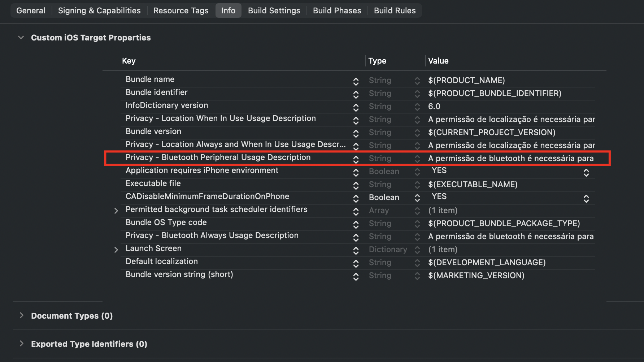Edit the 6.0 version value
Viewport: 644px width, 362px height.
click(434, 107)
